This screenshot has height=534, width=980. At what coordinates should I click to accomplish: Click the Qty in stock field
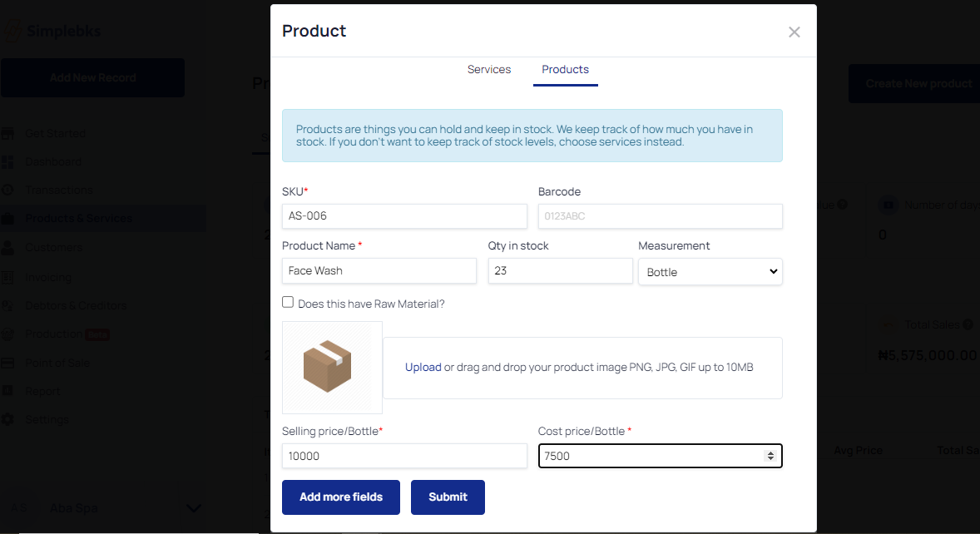coord(560,271)
